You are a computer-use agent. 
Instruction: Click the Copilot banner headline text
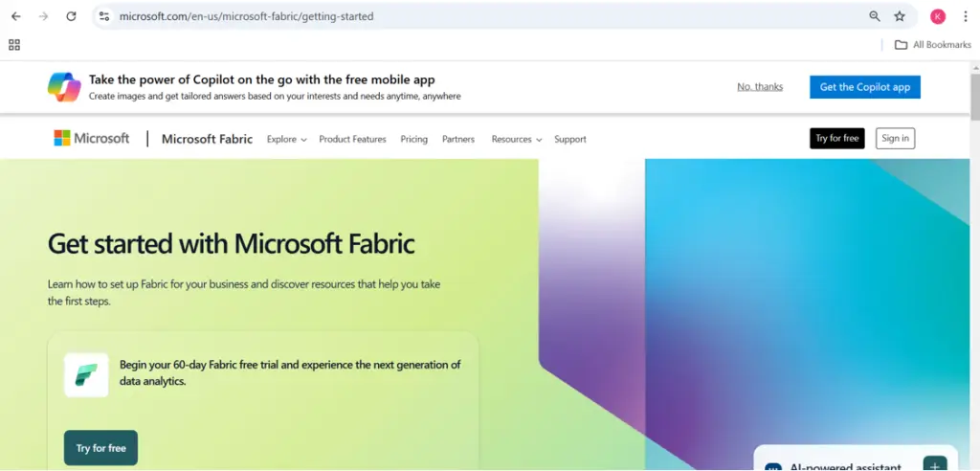(x=262, y=79)
